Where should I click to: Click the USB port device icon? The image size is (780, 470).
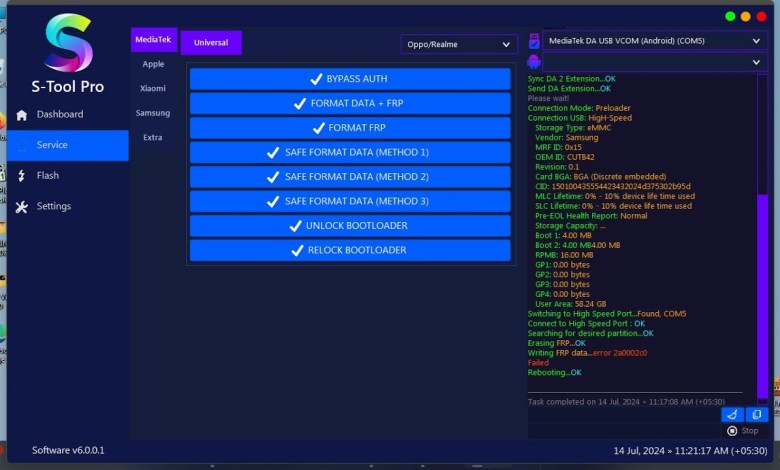(x=535, y=41)
